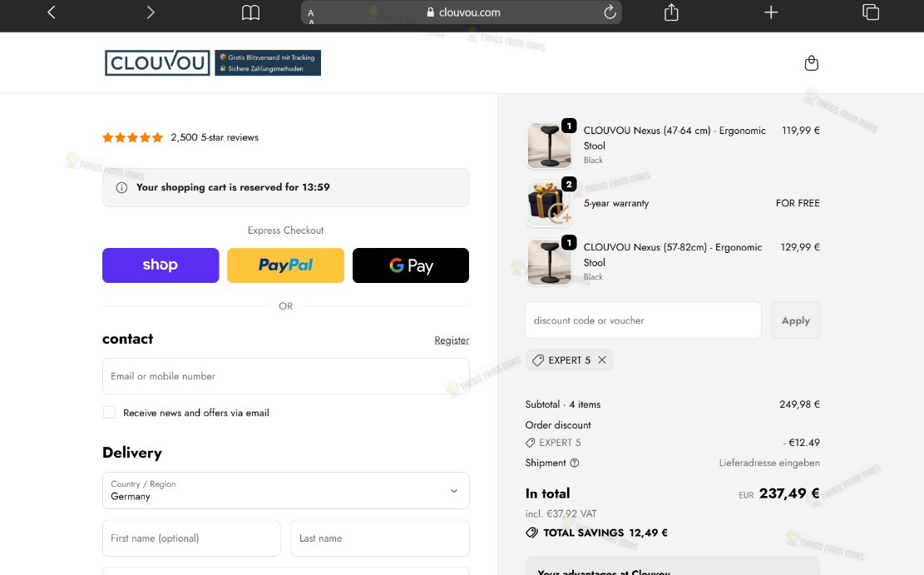Pay with the Google Pay button
The width and height of the screenshot is (924, 575).
(411, 265)
